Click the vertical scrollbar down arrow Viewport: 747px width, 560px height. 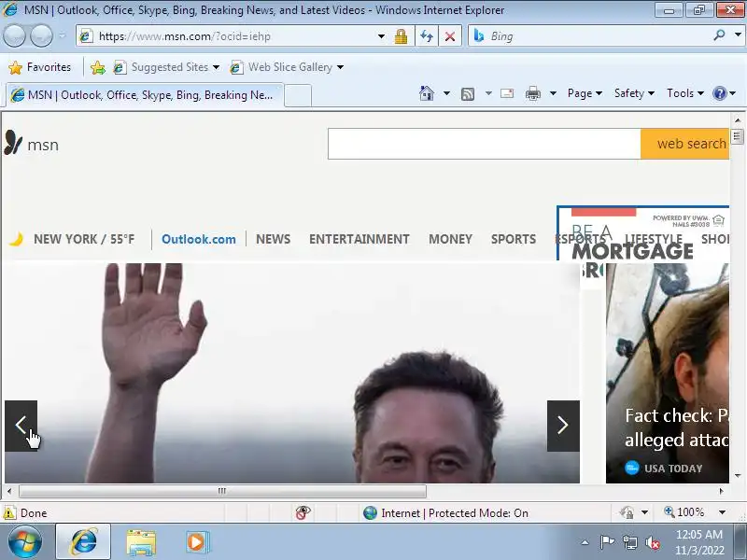tap(738, 475)
